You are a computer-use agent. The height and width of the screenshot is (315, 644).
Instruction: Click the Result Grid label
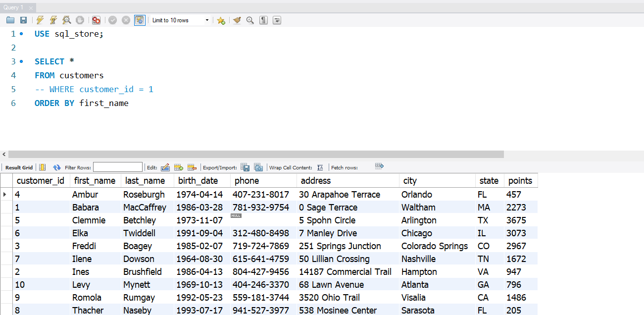point(19,167)
